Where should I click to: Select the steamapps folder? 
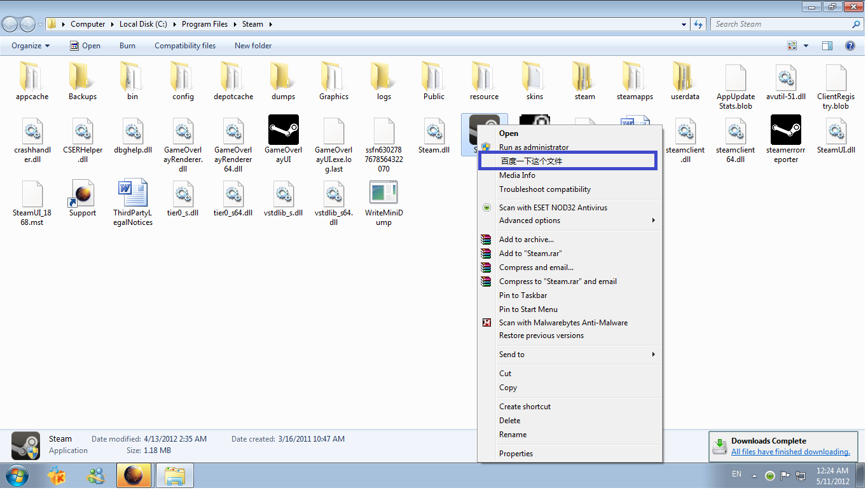635,81
